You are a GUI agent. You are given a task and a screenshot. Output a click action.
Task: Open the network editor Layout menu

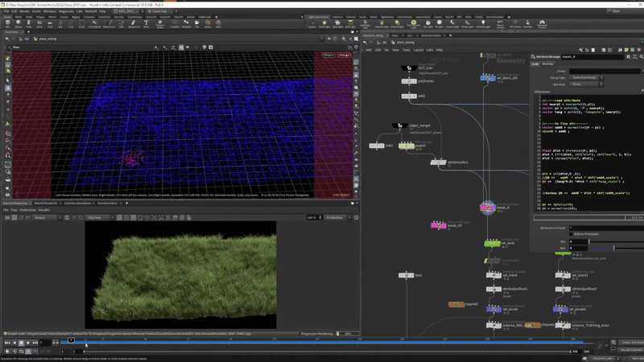[x=419, y=49]
